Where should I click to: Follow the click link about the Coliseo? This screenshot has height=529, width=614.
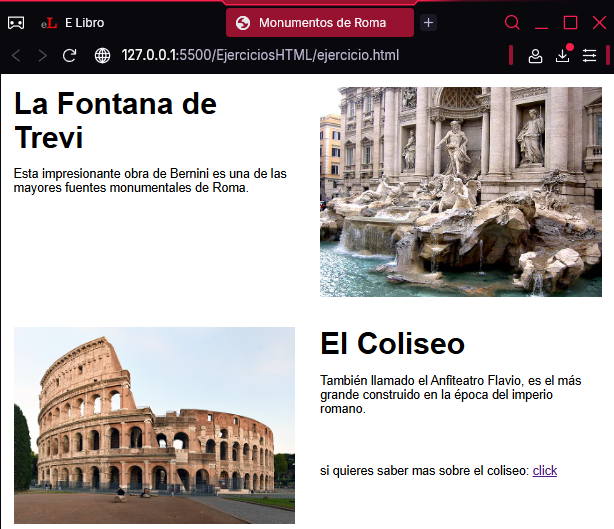pos(545,470)
